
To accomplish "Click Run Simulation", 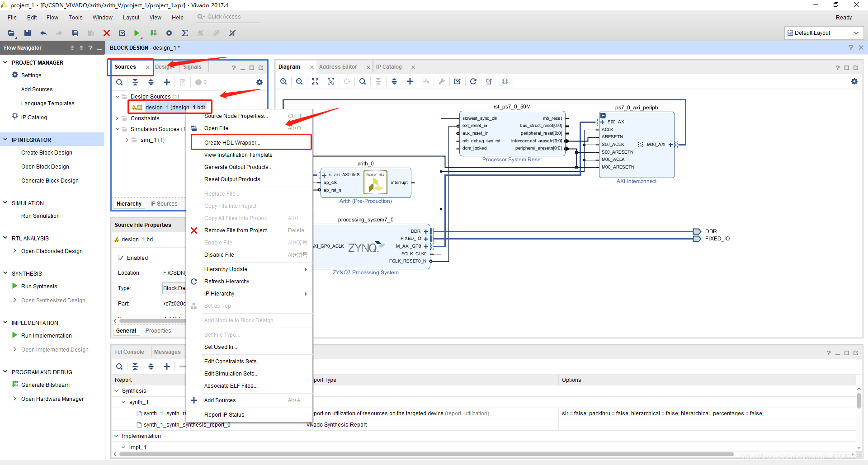I will (x=40, y=216).
